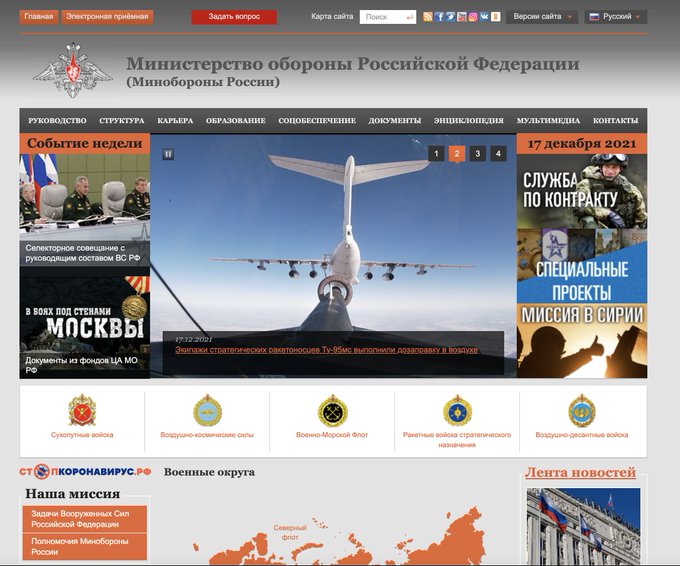
Task: Click the Russian flag icon
Action: coord(594,17)
